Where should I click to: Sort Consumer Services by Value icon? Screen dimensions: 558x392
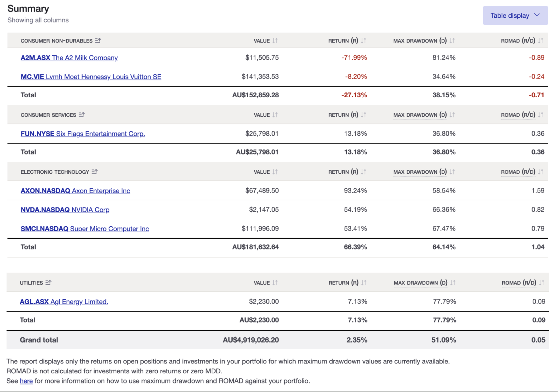(x=275, y=115)
